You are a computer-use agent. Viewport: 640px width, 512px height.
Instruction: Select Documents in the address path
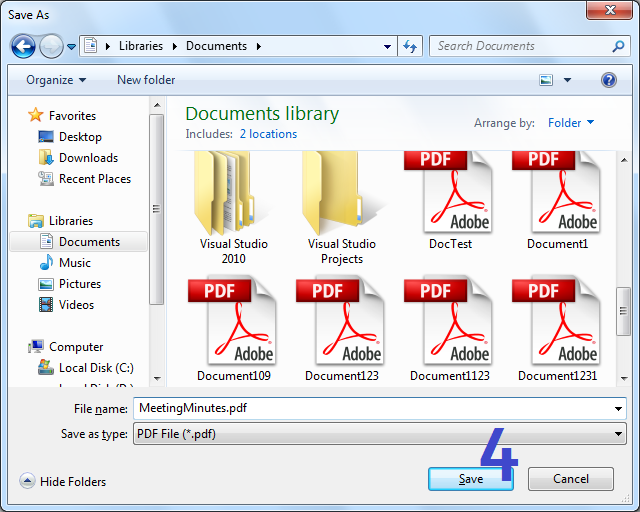click(x=216, y=46)
